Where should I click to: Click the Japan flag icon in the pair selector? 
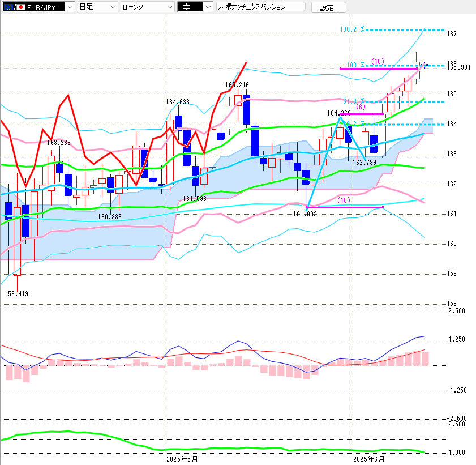coord(20,7)
